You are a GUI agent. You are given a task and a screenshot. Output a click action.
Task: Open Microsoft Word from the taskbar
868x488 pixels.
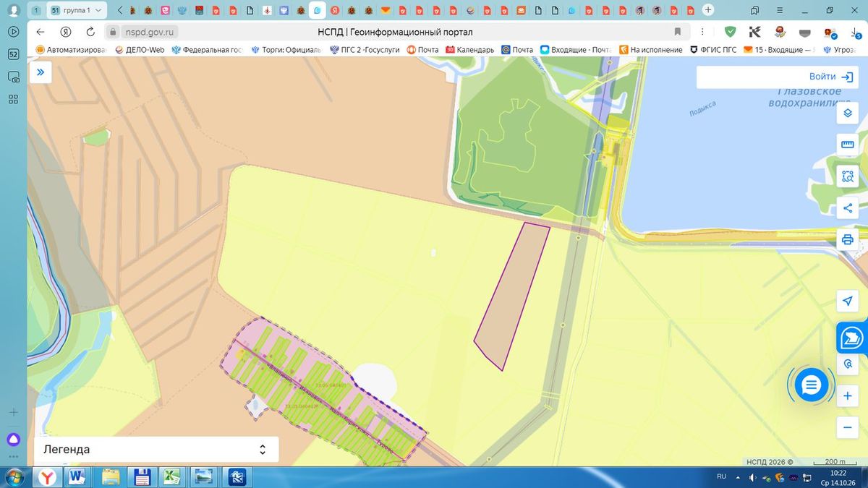pos(77,476)
